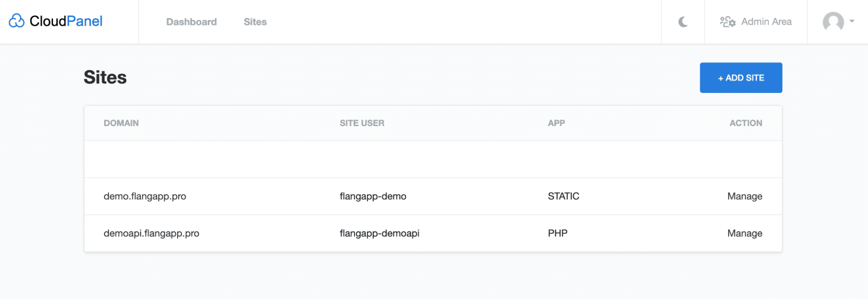This screenshot has height=300, width=868.
Task: Select the DOMAIN column header
Action: [121, 123]
